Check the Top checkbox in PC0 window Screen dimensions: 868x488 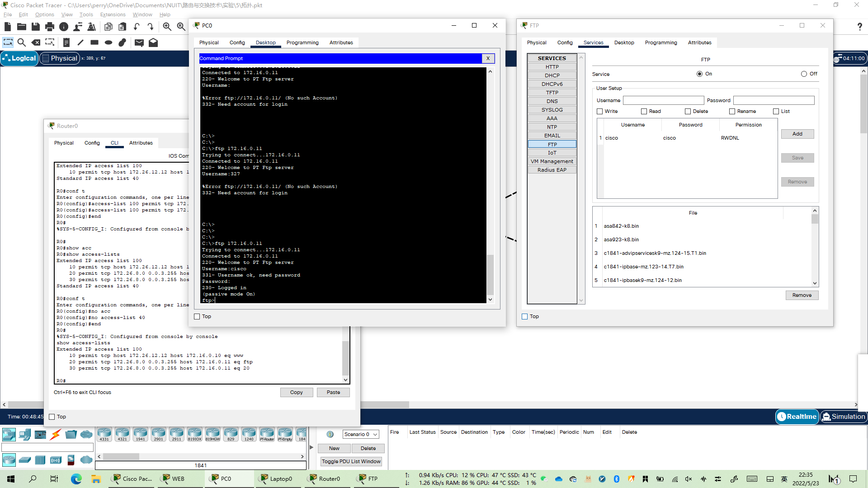(x=197, y=317)
